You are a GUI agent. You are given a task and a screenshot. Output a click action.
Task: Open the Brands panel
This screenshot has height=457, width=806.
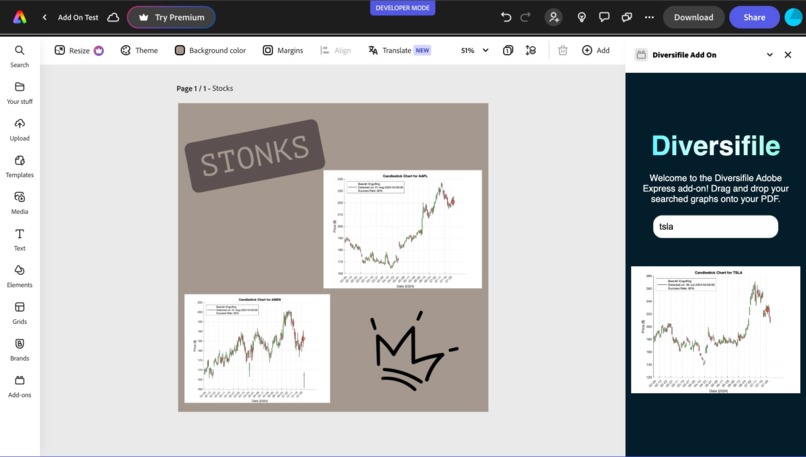[20, 350]
